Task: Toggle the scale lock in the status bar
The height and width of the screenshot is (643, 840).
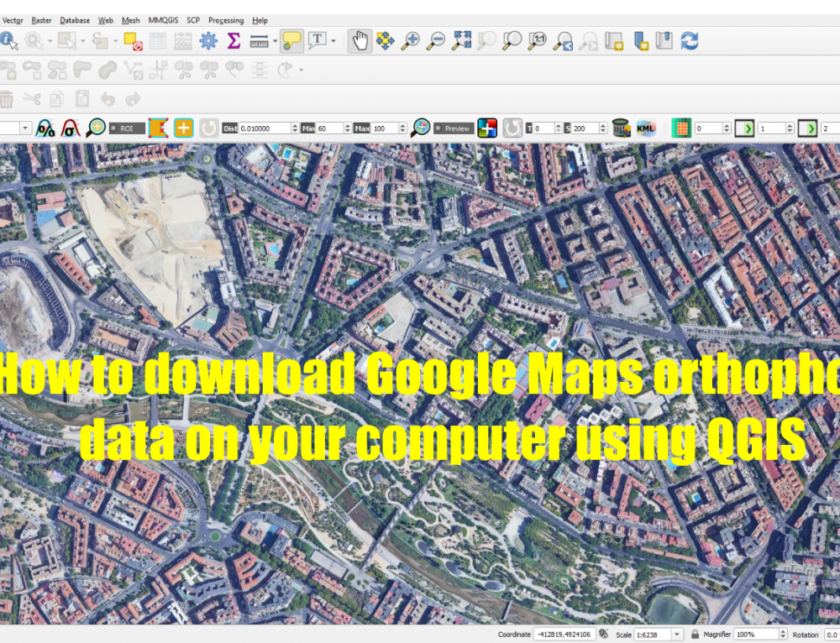Action: tap(696, 634)
